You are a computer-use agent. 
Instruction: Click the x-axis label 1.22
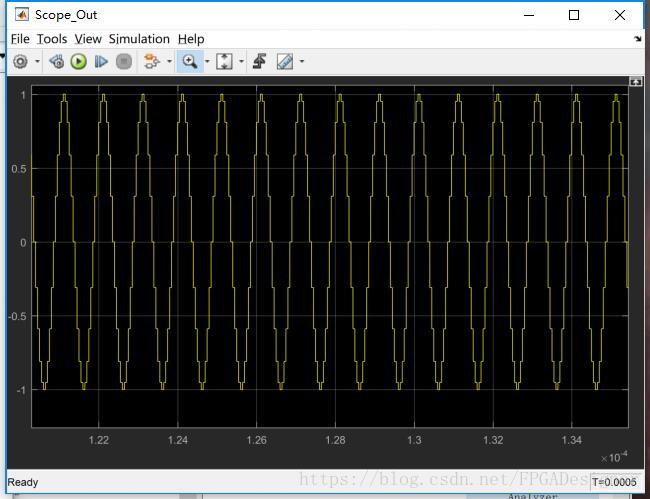click(x=99, y=440)
